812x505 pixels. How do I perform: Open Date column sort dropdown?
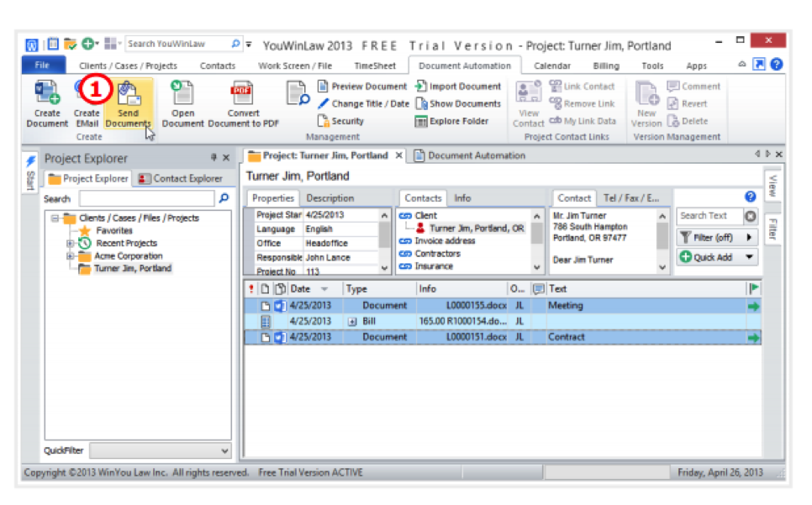pyautogui.click(x=324, y=289)
